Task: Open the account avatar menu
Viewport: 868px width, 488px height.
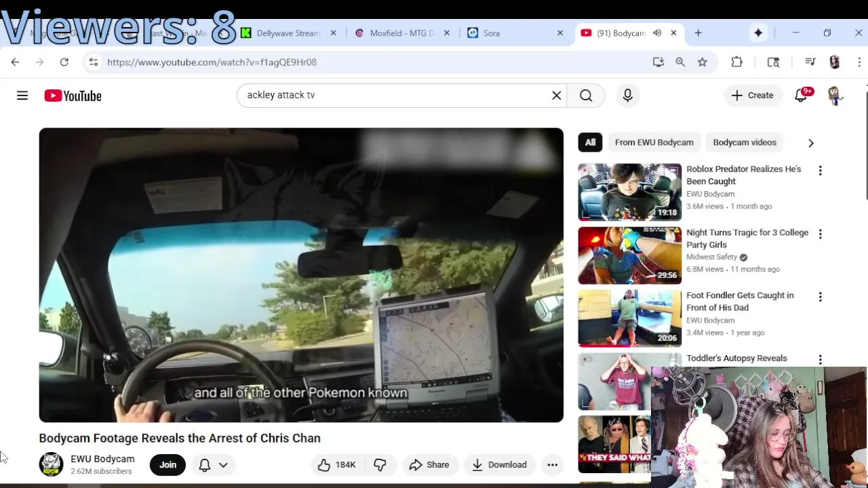Action: click(x=835, y=96)
